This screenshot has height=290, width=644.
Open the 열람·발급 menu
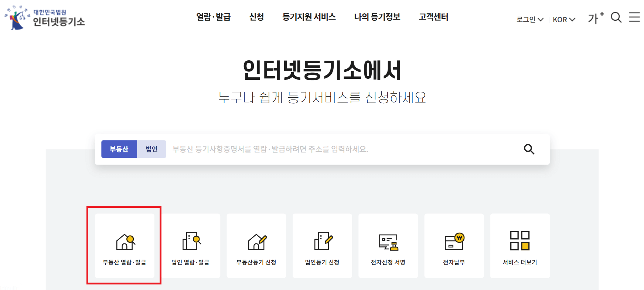(x=213, y=17)
